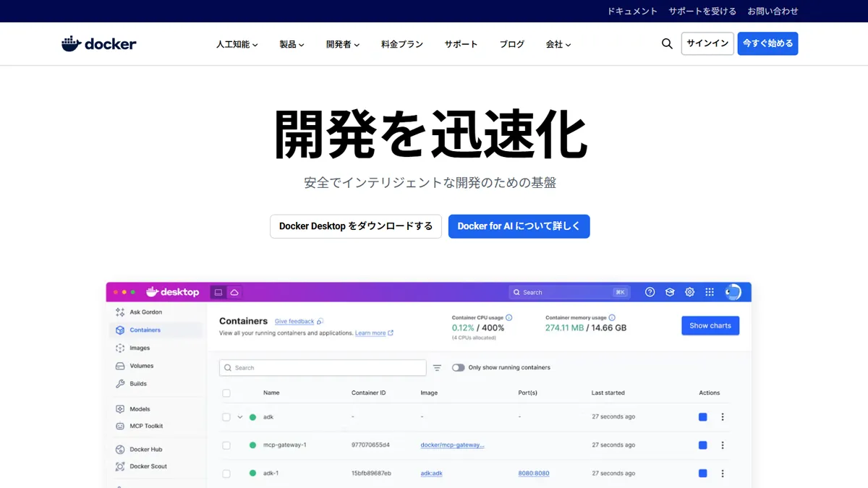This screenshot has height=488, width=868.
Task: Open the Builds section
Action: (139, 383)
